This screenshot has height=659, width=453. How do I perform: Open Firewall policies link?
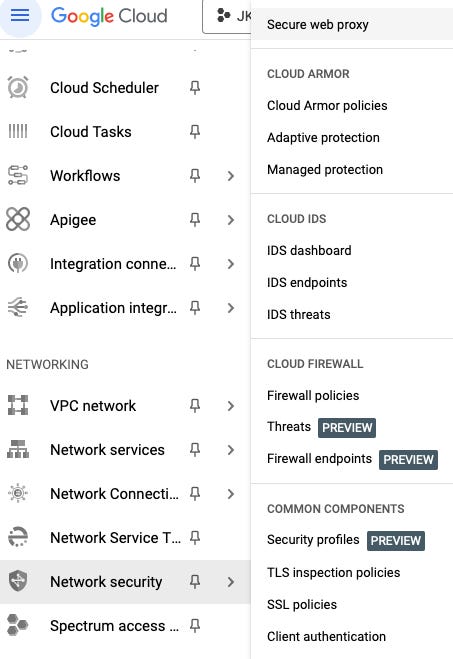(x=313, y=395)
